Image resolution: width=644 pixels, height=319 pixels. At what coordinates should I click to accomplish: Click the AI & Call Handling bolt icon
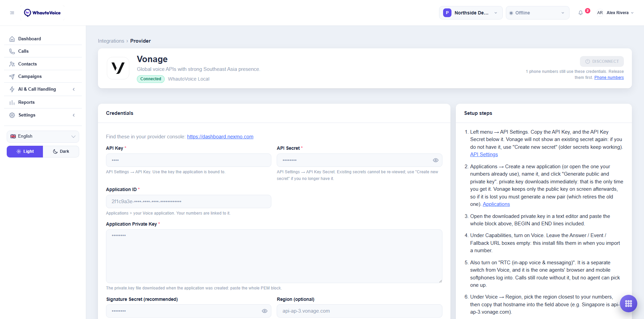coord(12,89)
